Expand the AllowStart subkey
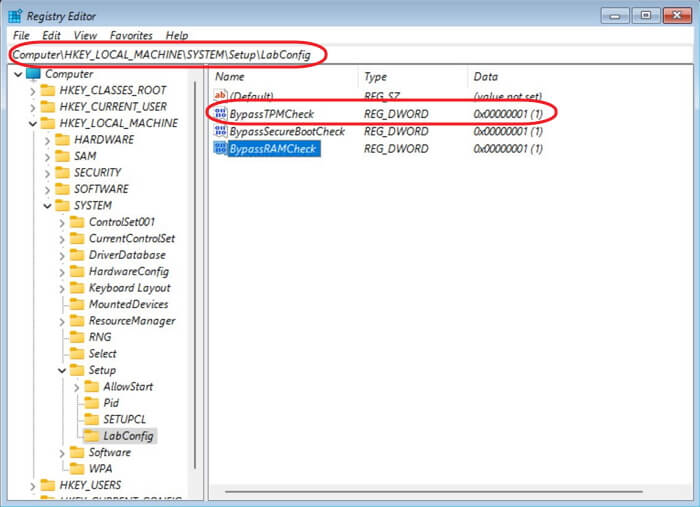This screenshot has height=507, width=700. [77, 387]
